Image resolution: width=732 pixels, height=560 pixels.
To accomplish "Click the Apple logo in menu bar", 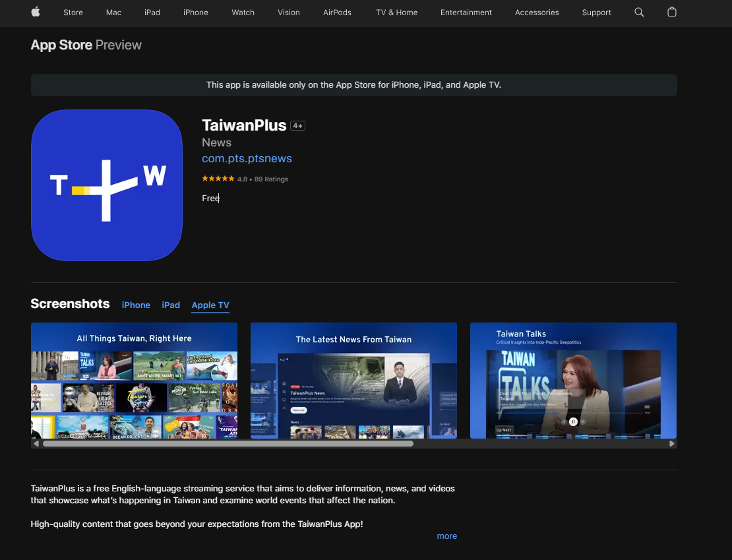I will point(36,12).
